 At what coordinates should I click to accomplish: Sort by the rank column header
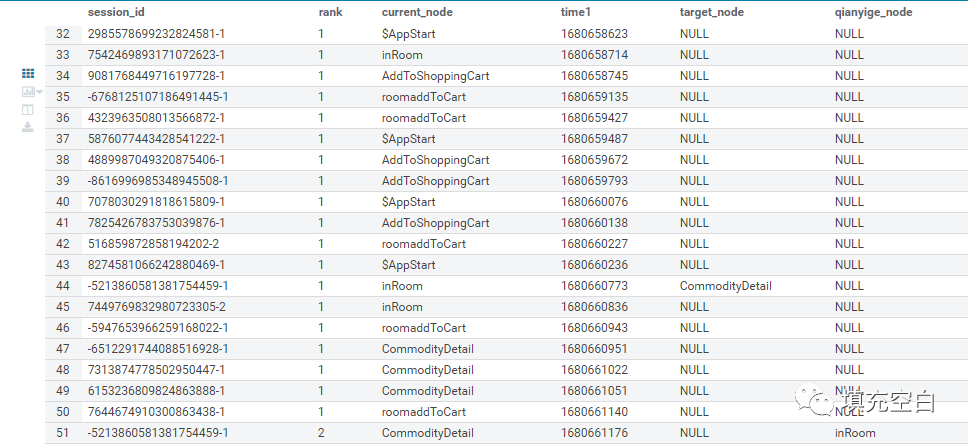pyautogui.click(x=330, y=12)
